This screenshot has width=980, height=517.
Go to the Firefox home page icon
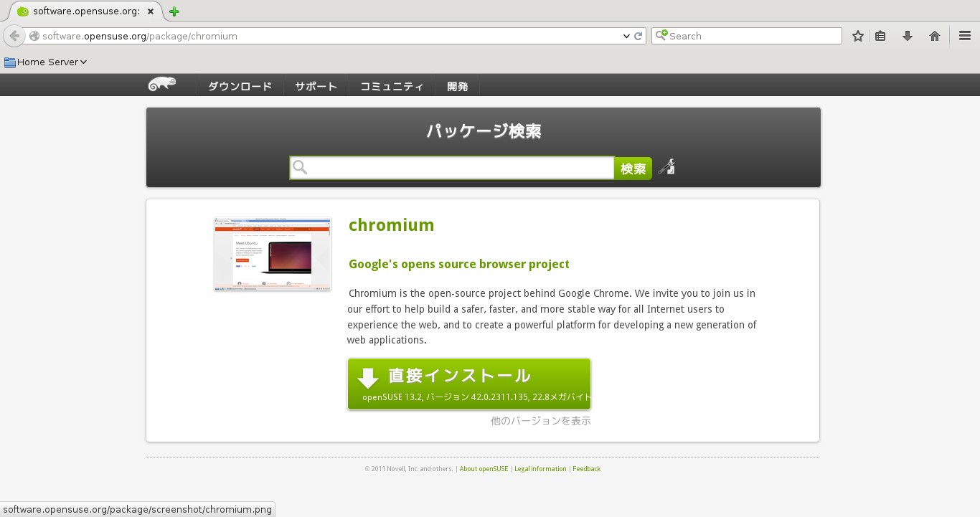[935, 36]
